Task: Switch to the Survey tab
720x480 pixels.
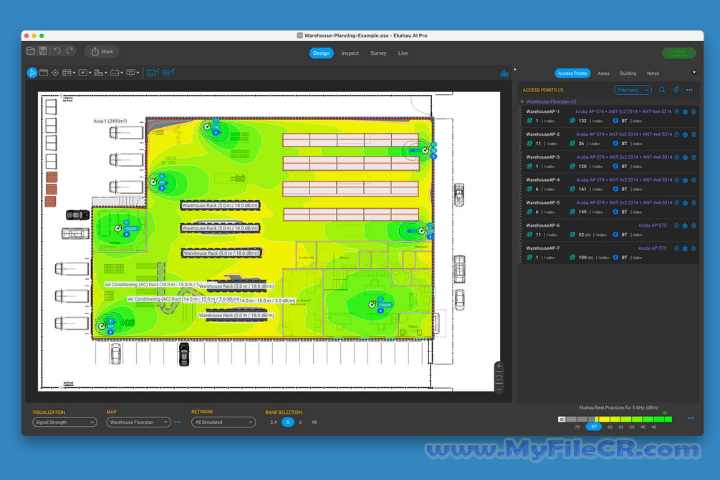Action: (x=378, y=53)
